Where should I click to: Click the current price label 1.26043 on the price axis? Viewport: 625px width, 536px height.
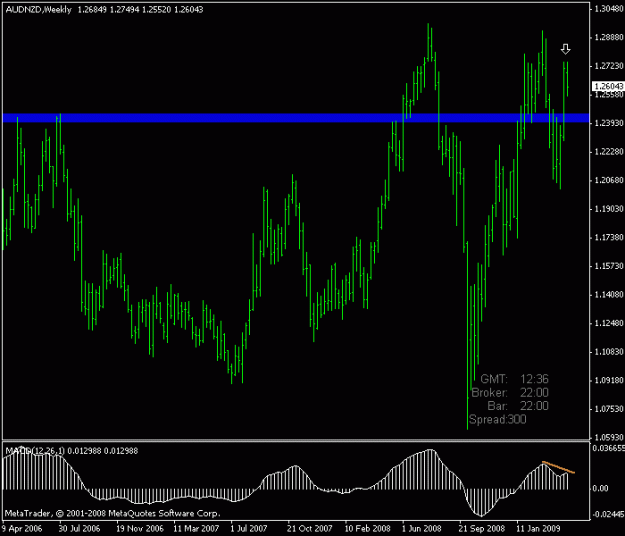tap(608, 86)
